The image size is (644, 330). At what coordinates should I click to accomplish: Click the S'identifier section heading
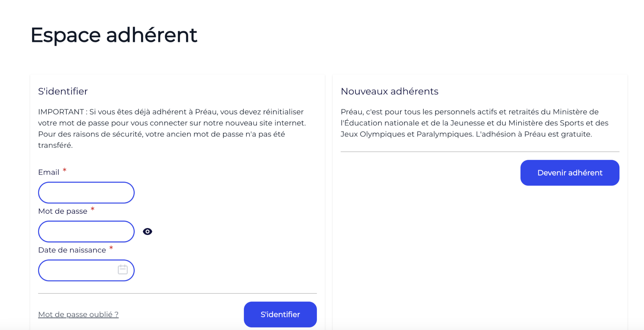[63, 91]
